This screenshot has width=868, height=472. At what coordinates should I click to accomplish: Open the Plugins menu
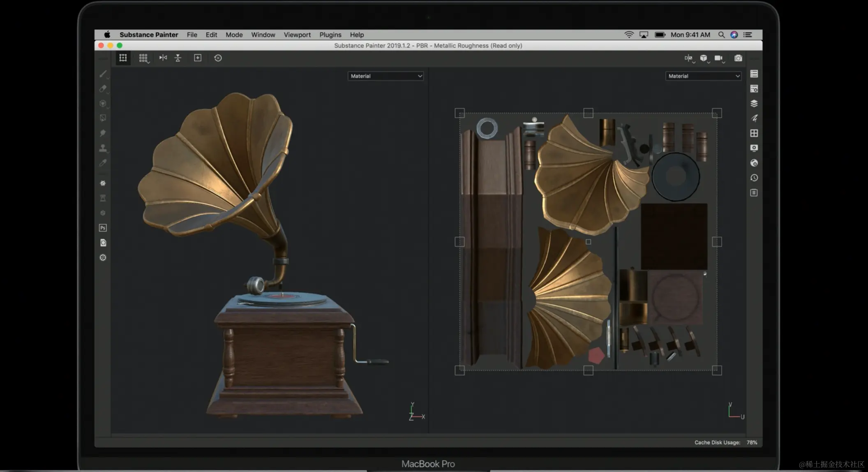(x=330, y=35)
